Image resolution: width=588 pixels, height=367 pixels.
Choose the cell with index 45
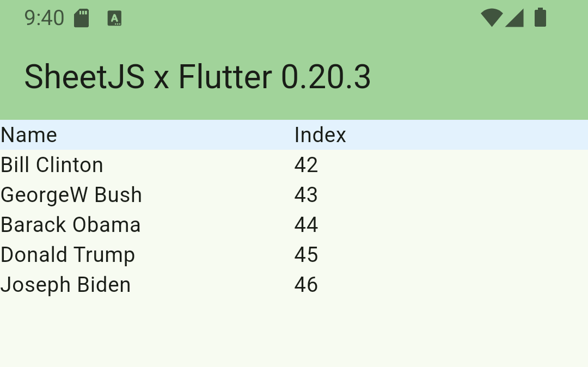click(x=306, y=255)
